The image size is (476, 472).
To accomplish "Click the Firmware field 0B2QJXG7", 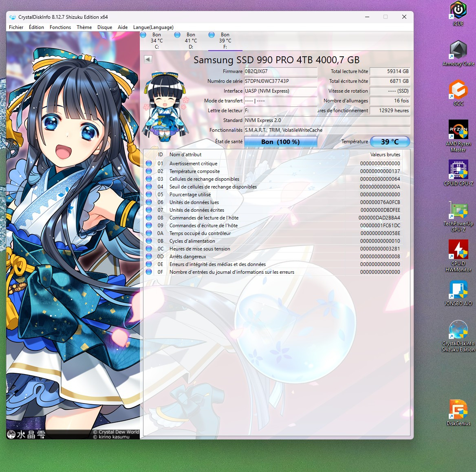I will tap(280, 71).
